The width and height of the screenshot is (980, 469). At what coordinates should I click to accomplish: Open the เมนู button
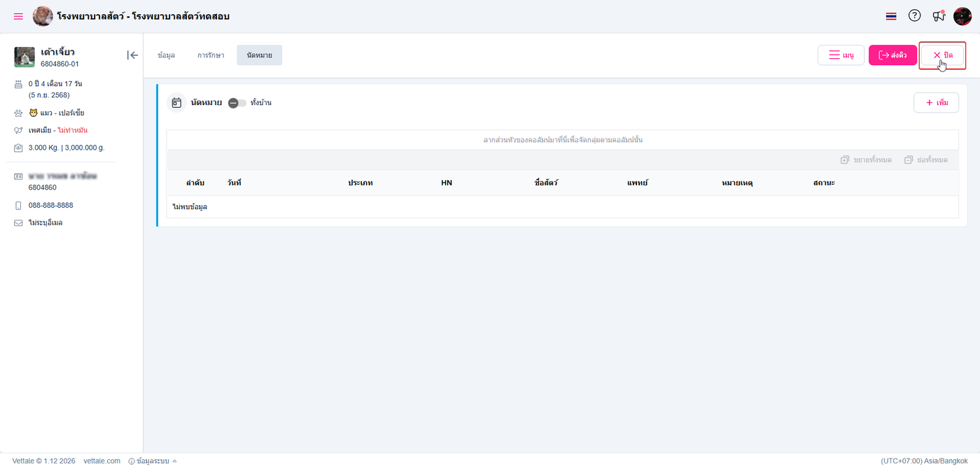(x=841, y=55)
